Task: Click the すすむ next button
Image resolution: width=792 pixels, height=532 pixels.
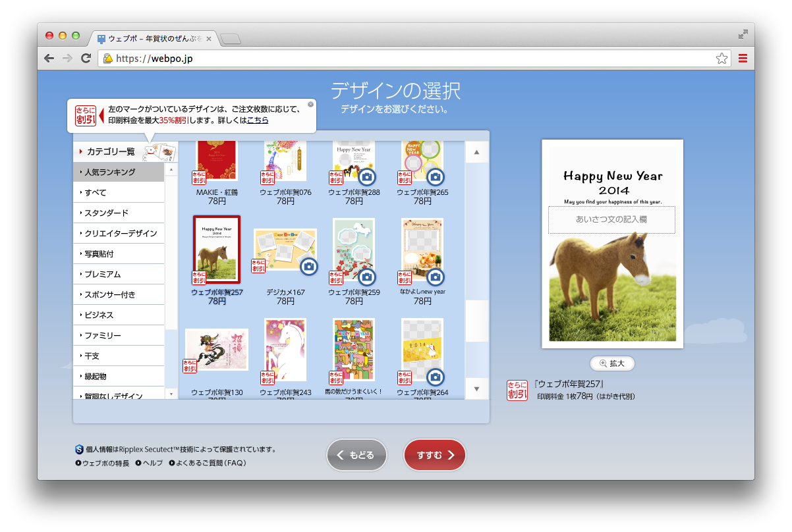Action: click(x=435, y=455)
